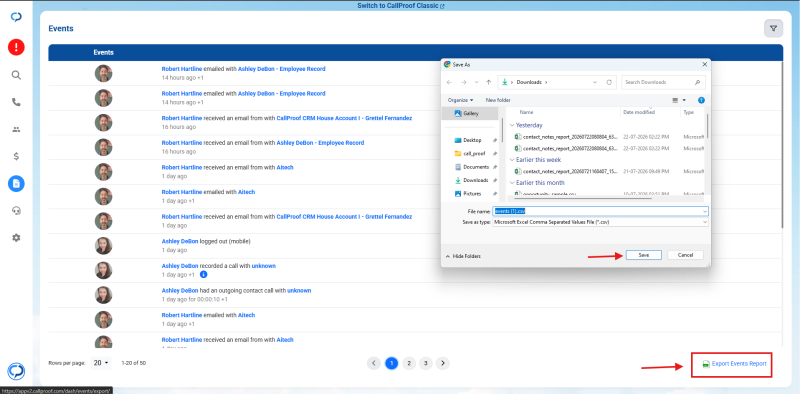Click Export Events Report link
Viewport: 800px width, 394px height.
pyautogui.click(x=735, y=364)
